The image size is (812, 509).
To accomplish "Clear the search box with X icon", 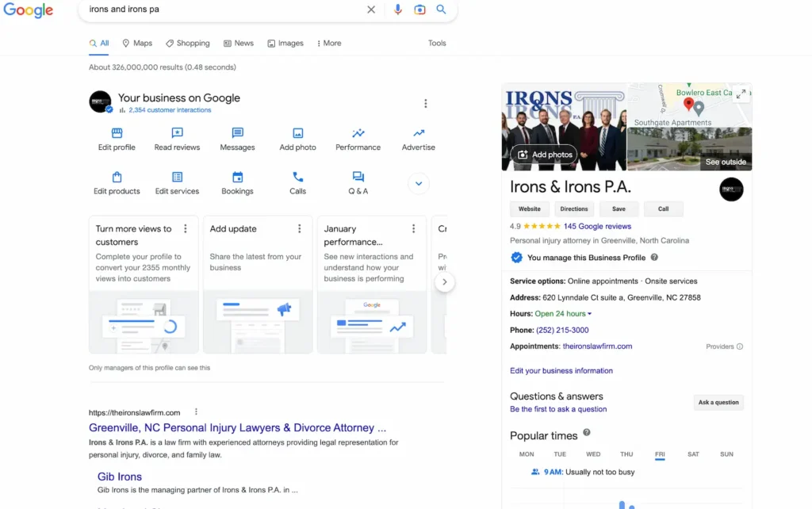I will coord(371,10).
